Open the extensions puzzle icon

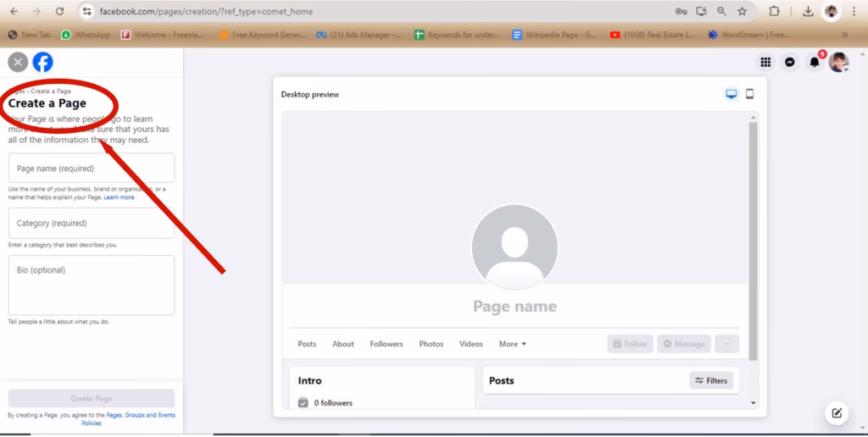[x=774, y=11]
